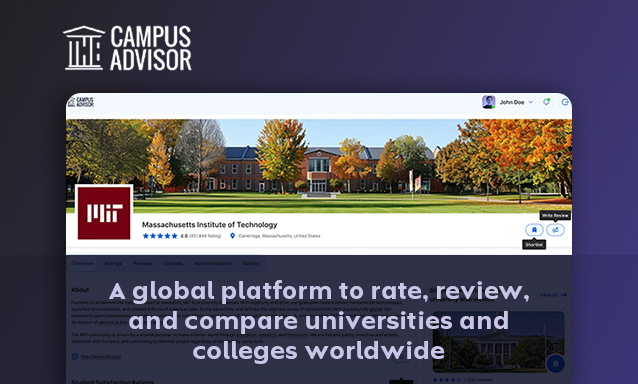638x384 pixels.
Task: Click the logout icon in header
Action: (565, 102)
